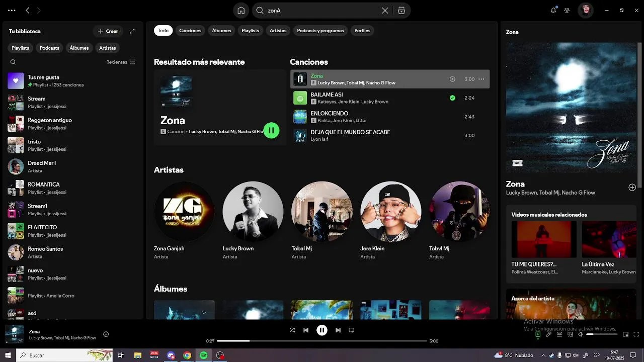Toggle the Now Playing view icon

pos(538,334)
